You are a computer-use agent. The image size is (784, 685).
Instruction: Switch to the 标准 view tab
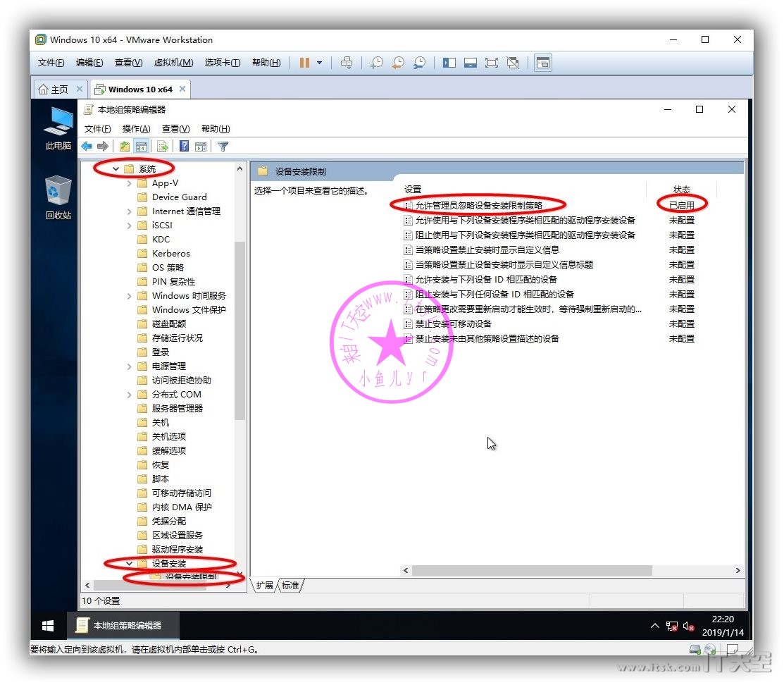290,586
